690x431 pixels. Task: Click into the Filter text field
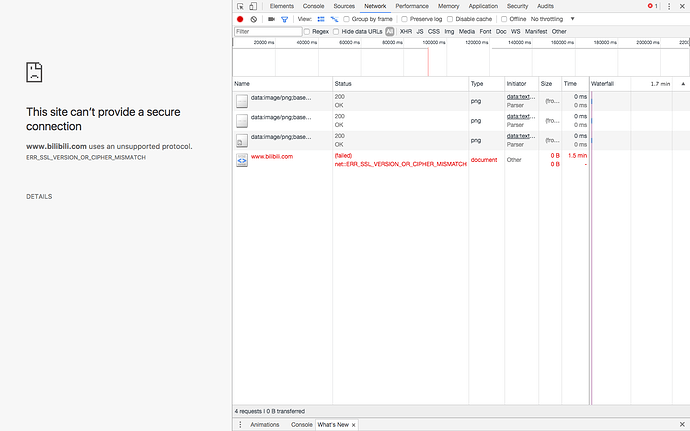click(x=268, y=32)
